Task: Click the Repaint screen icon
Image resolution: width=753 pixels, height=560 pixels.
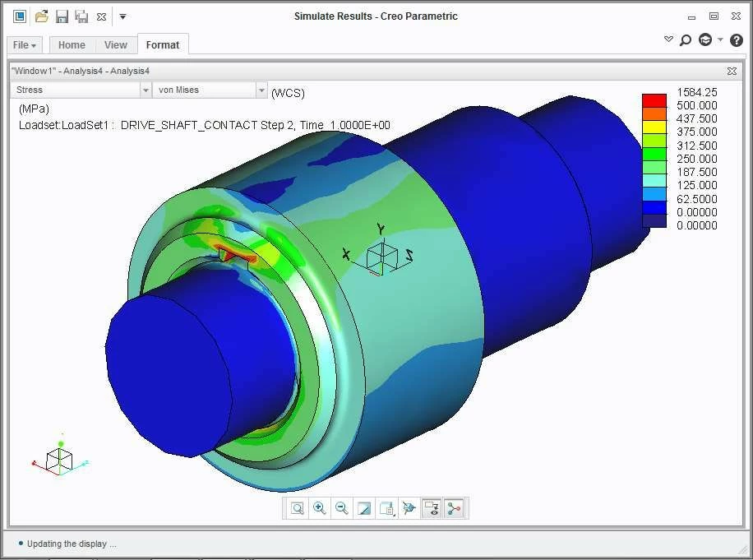Action: (x=364, y=508)
